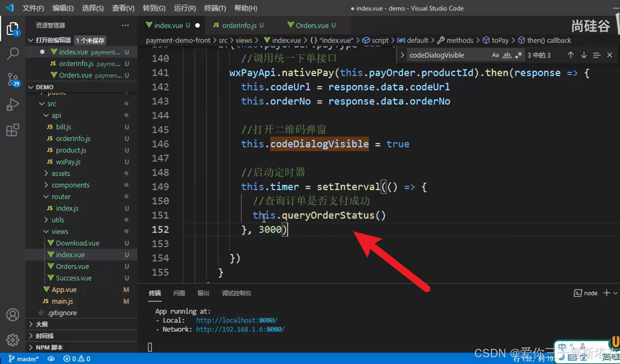Image resolution: width=620 pixels, height=364 pixels.
Task: Click the VS Code logo icon
Action: pos(10,8)
